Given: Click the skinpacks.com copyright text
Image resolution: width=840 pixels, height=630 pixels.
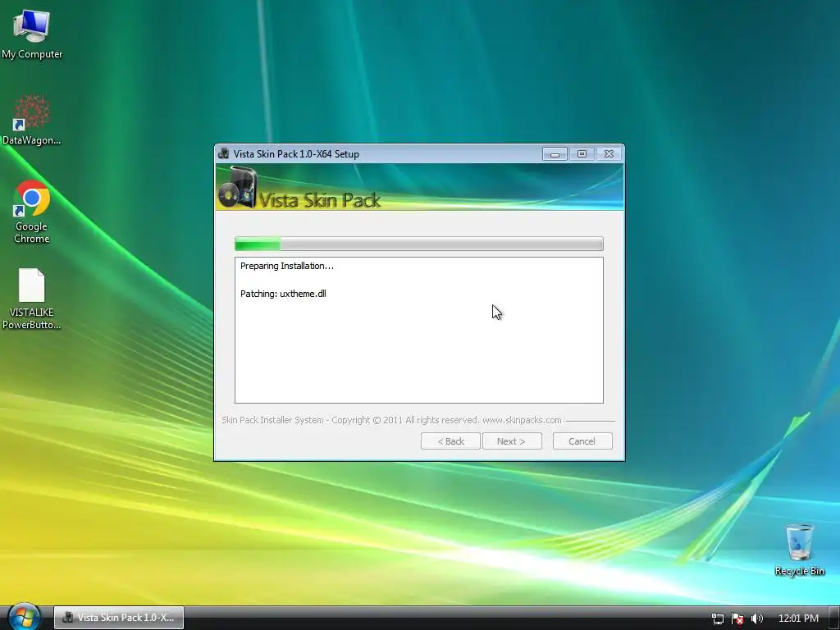Looking at the screenshot, I should [x=391, y=420].
